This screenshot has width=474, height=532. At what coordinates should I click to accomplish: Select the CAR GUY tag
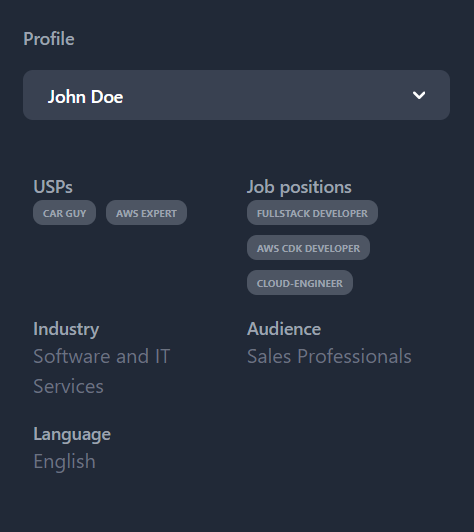(x=64, y=213)
